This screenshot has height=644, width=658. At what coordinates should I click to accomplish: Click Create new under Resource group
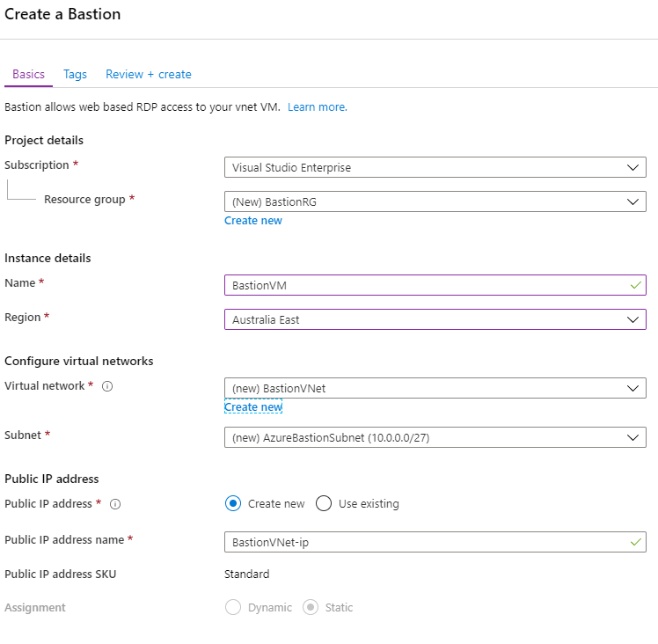[253, 221]
